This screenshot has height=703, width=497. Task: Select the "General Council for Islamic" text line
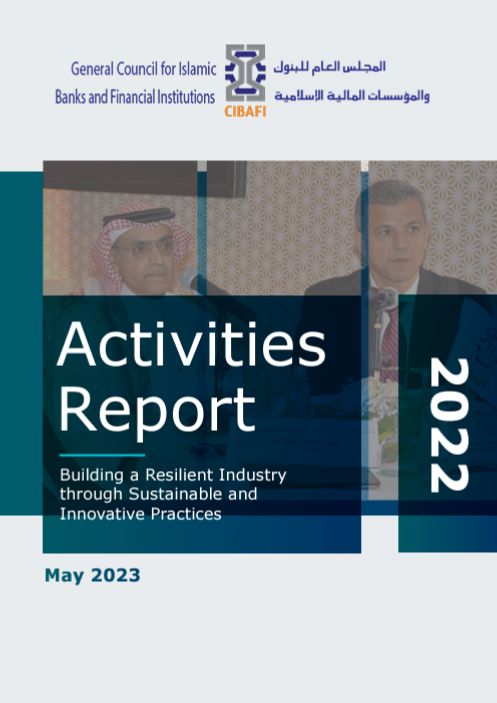143,69
